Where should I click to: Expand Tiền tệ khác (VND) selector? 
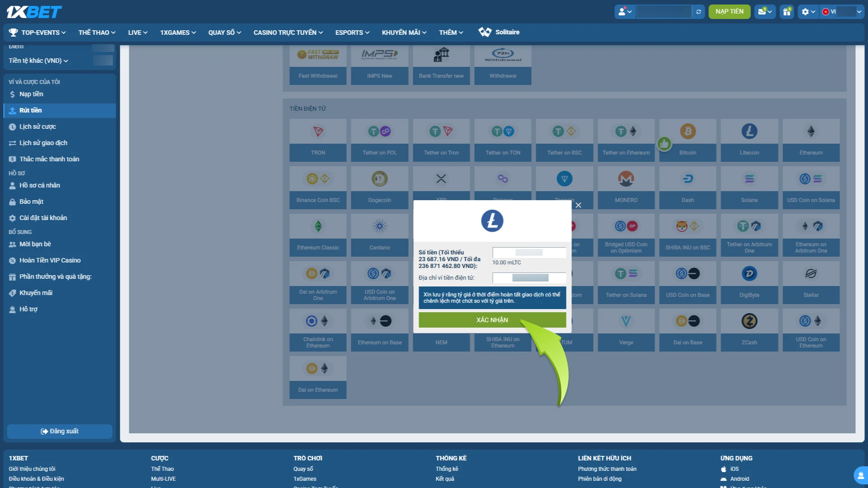pyautogui.click(x=38, y=61)
